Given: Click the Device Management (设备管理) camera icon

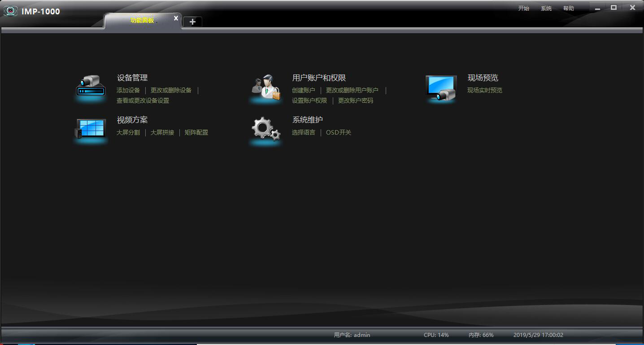Looking at the screenshot, I should (x=91, y=86).
